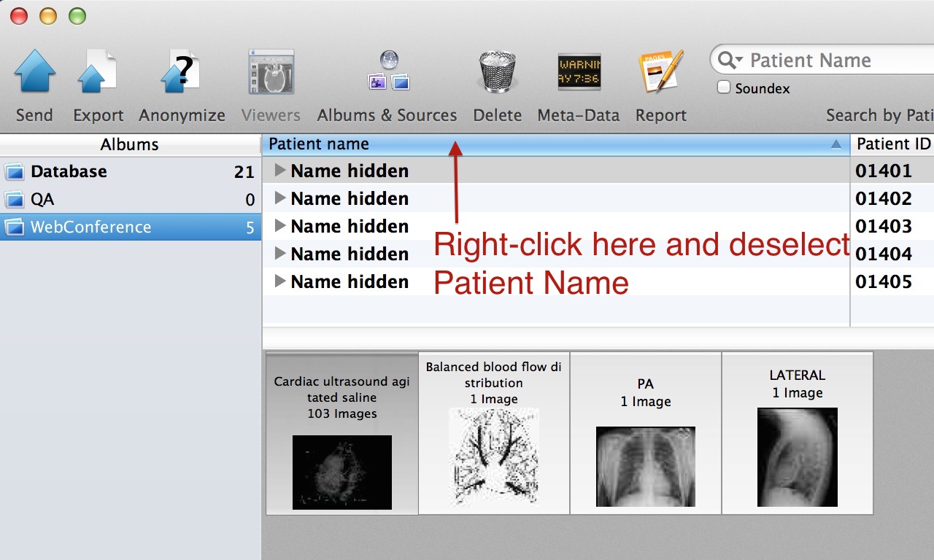Toggle the sort direction arrow in Patient name header
The width and height of the screenshot is (934, 560).
coord(836,144)
